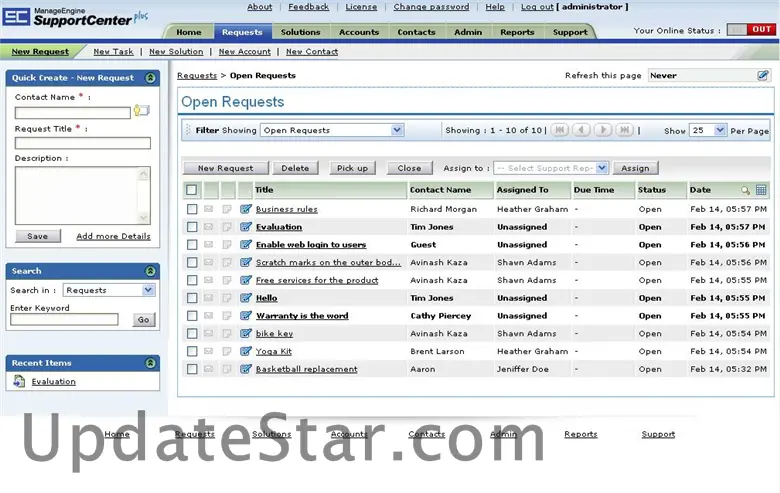Click the edit icon for Business rules request

[246, 209]
